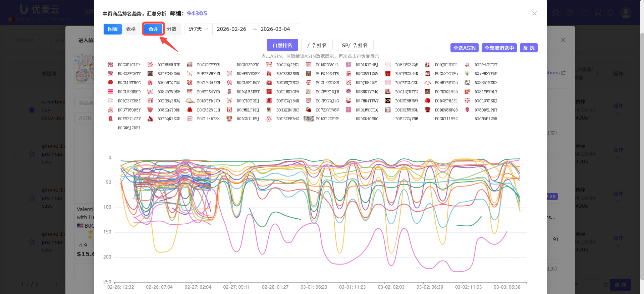This screenshot has width=644, height=294.
Task: Click the zip code 94305 link
Action: (197, 13)
